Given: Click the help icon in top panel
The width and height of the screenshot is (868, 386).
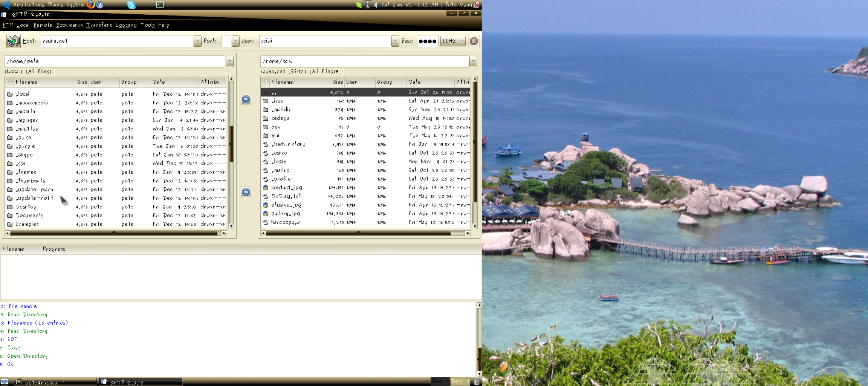Looking at the screenshot, I should (100, 5).
